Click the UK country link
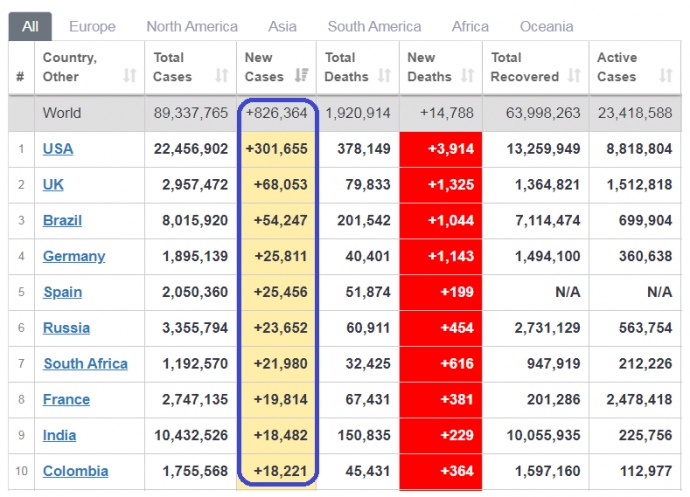Screen dimensions: 690x497 pyautogui.click(x=54, y=185)
